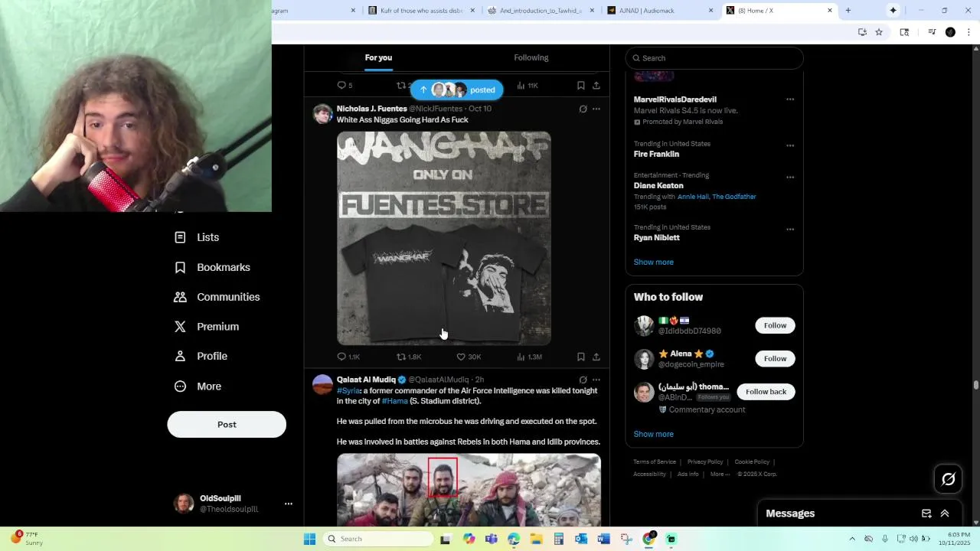Click The Godfather trending link

pos(734,197)
